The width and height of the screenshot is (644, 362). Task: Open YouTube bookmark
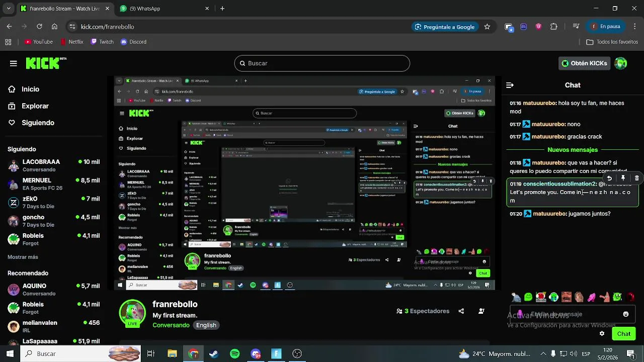[x=39, y=42]
